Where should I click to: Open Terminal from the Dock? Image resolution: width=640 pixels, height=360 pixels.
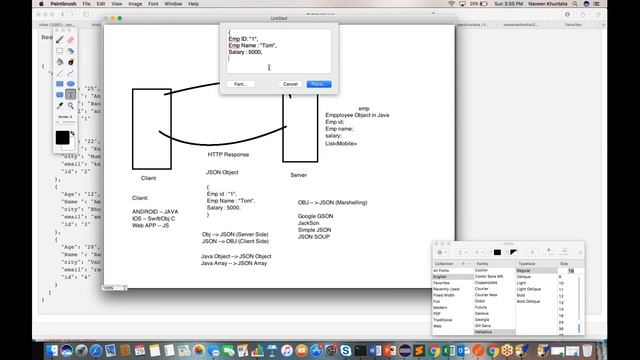click(x=360, y=350)
